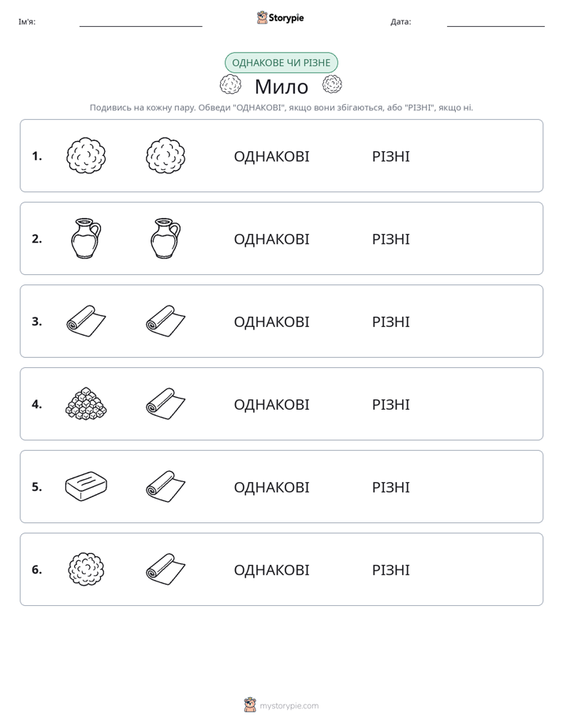Click the soap lather icon left of Мило title
563x728 pixels.
230,84
